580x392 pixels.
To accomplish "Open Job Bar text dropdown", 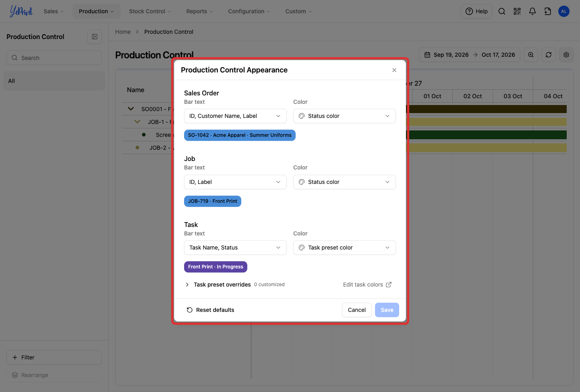I will click(x=235, y=182).
